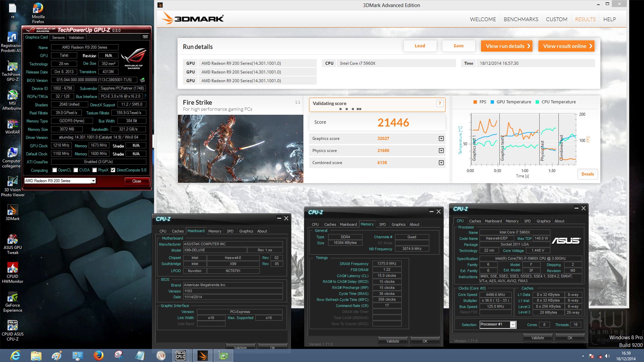Open Caches tab in Memory CPU-Z window

point(330,224)
